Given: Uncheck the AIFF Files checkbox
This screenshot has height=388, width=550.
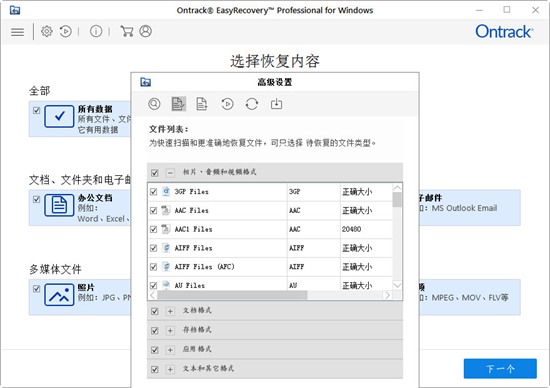Looking at the screenshot, I should pyautogui.click(x=153, y=248).
